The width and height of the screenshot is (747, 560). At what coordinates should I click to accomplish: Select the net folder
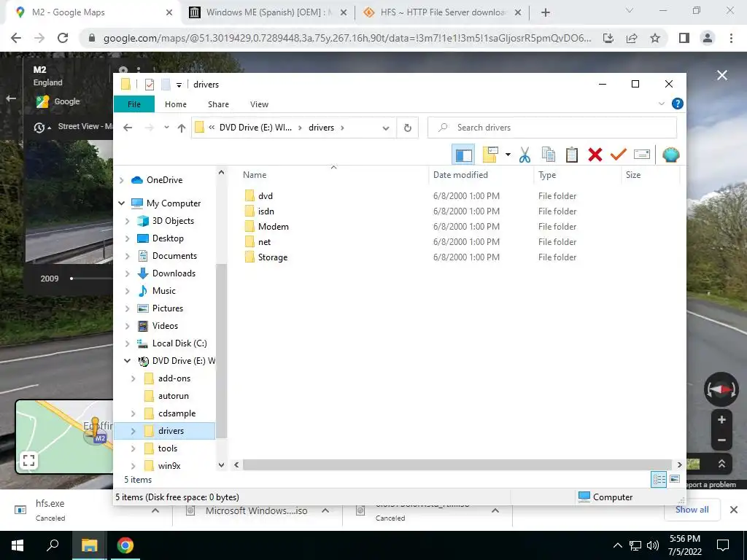click(264, 241)
